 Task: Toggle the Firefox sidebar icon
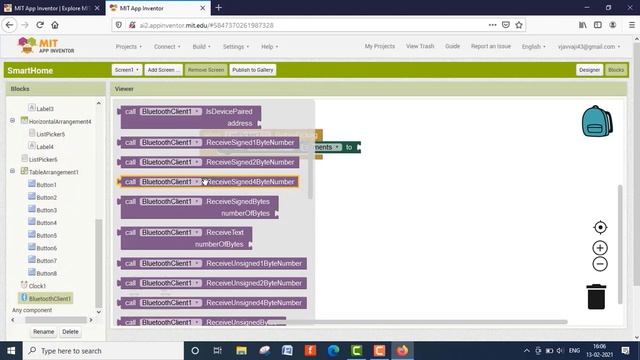[598, 25]
